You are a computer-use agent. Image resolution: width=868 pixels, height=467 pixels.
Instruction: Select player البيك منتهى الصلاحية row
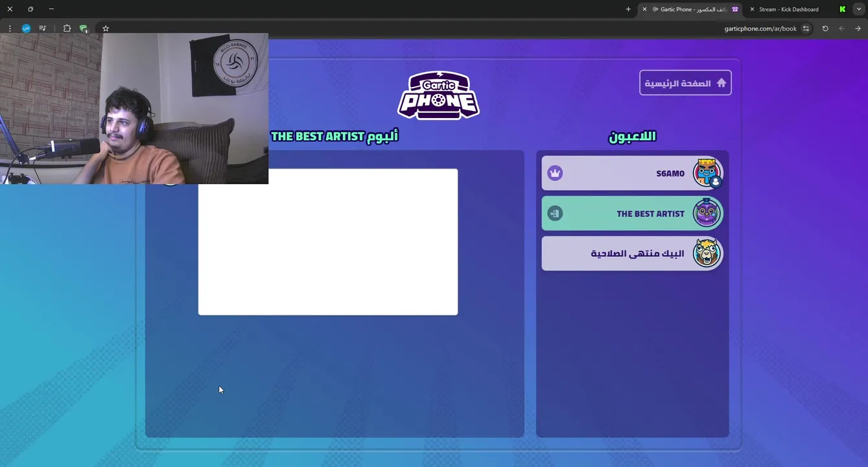coord(632,253)
